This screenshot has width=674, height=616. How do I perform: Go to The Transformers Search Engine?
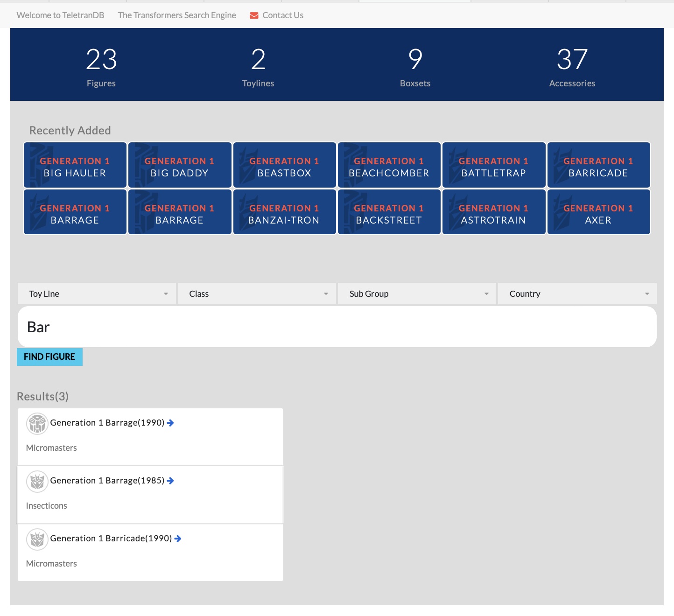pyautogui.click(x=177, y=15)
